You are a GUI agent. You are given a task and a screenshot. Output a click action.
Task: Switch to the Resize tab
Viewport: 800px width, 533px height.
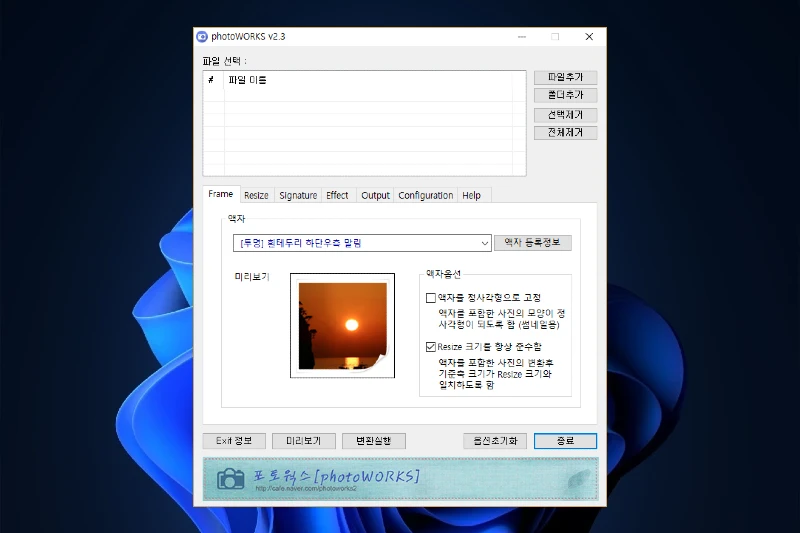pyautogui.click(x=256, y=195)
